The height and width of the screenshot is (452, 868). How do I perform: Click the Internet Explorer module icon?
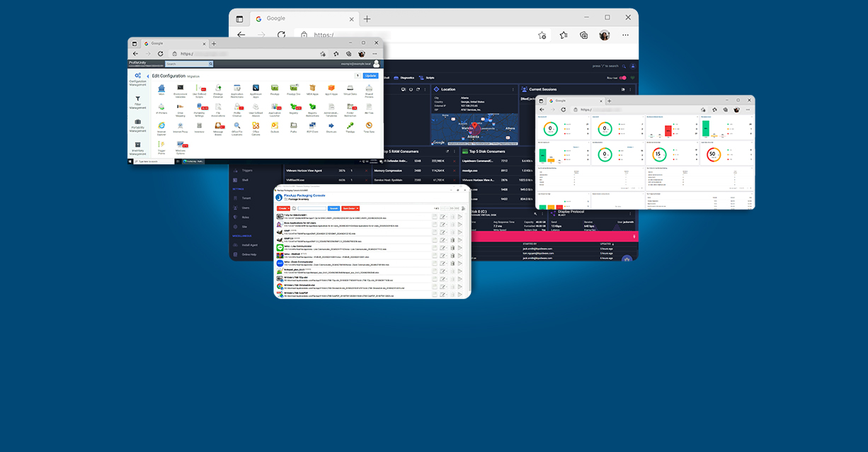point(161,126)
